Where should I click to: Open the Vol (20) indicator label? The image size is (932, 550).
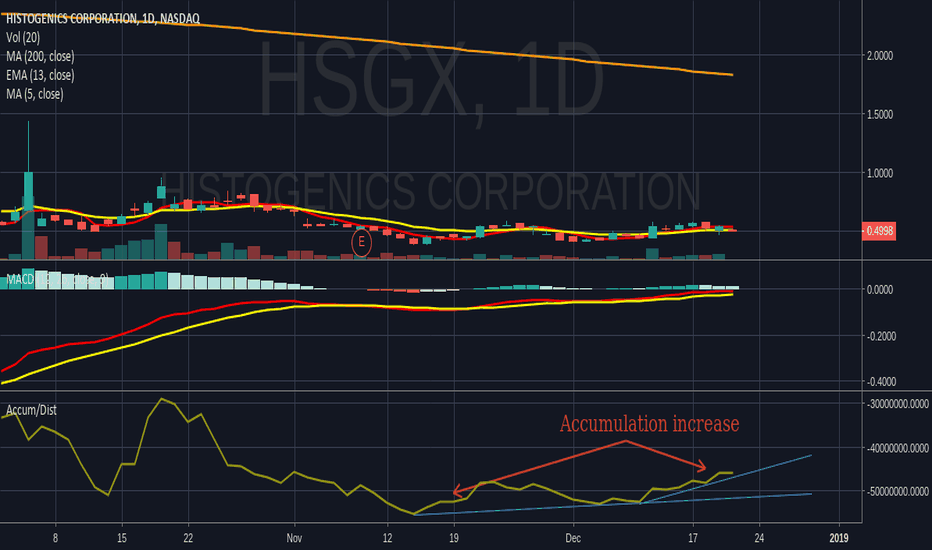click(23, 37)
